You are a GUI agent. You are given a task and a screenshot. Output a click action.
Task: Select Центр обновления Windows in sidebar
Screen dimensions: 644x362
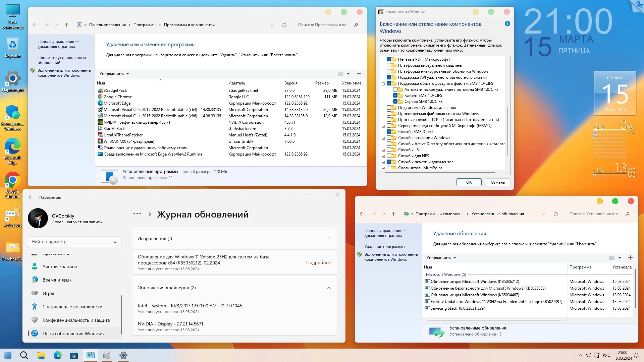pyautogui.click(x=73, y=334)
